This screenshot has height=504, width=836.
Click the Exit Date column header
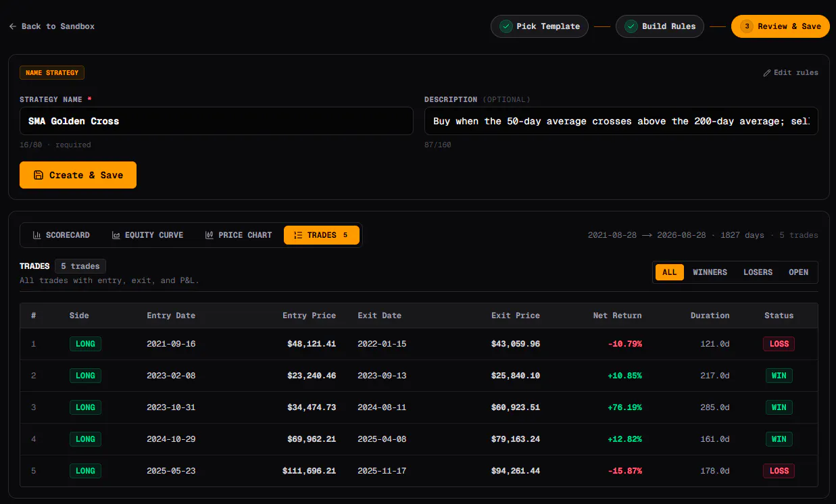379,316
